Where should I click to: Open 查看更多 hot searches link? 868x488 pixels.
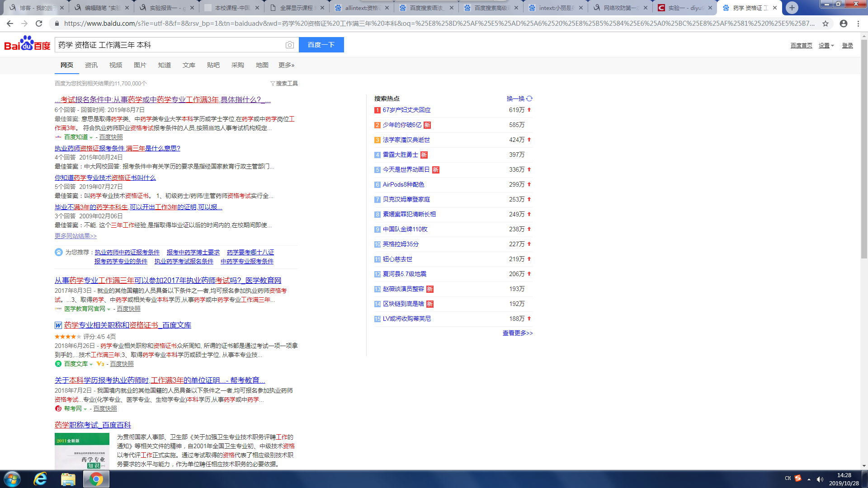coord(518,333)
